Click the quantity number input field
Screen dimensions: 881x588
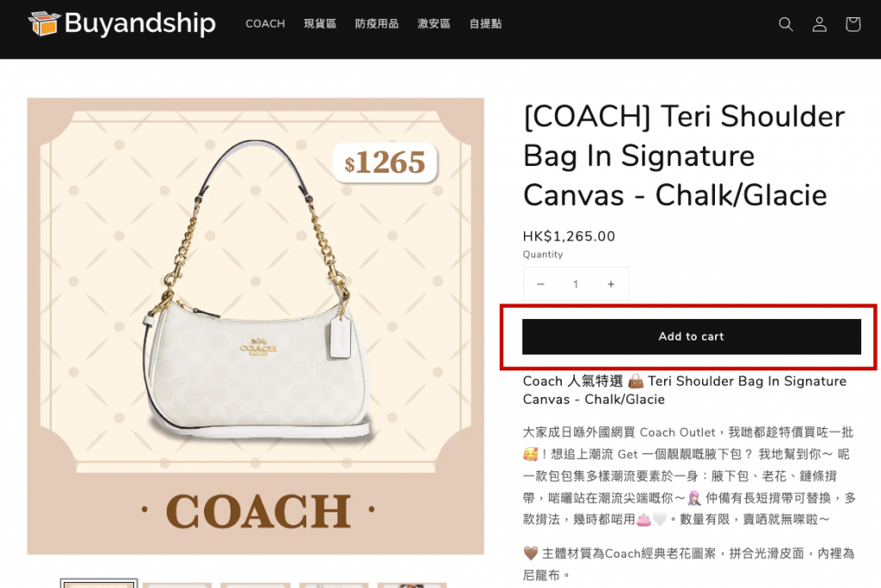[x=576, y=285]
